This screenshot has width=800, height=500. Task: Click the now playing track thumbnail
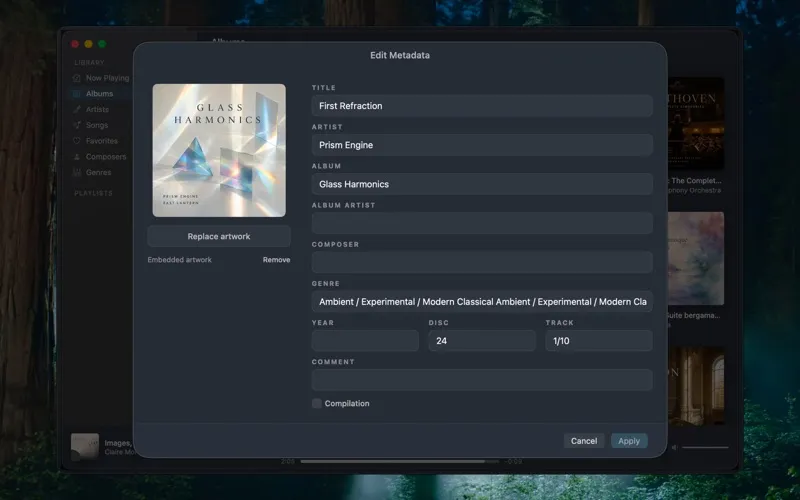[x=85, y=447]
